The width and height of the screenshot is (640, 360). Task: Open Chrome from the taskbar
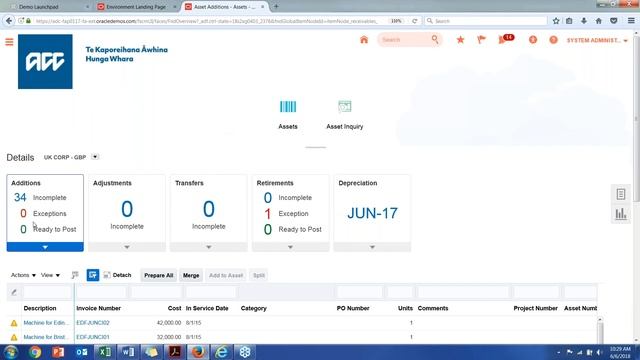point(35,352)
